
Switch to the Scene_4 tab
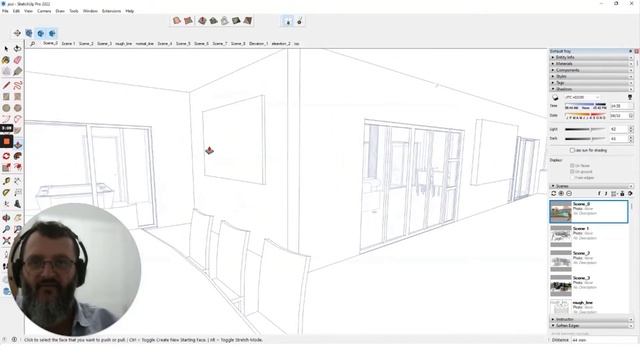(x=165, y=43)
